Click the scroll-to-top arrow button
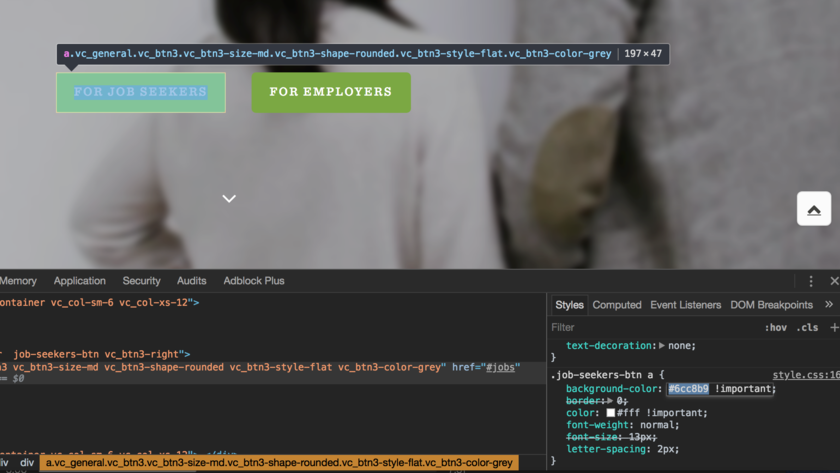This screenshot has width=840, height=473. click(813, 209)
